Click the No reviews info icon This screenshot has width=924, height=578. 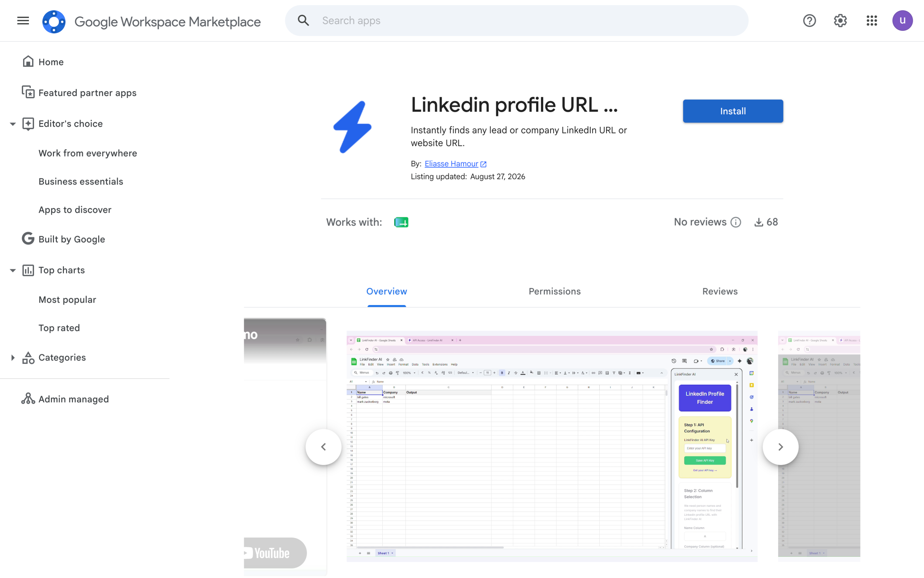pos(735,222)
